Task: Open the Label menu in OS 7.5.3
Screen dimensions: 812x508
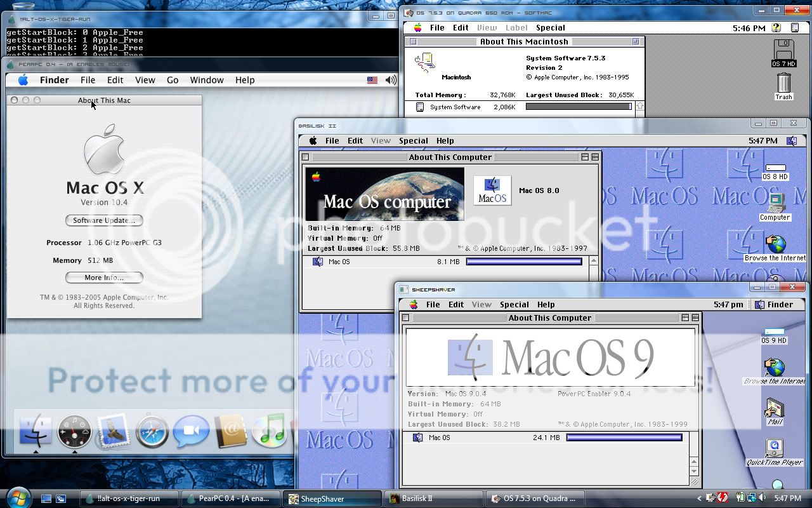Action: 516,27
